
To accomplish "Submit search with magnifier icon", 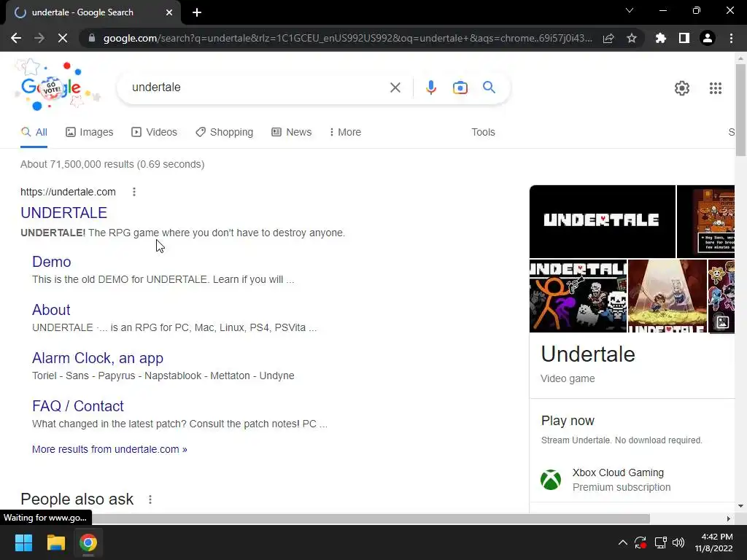I will pyautogui.click(x=489, y=87).
